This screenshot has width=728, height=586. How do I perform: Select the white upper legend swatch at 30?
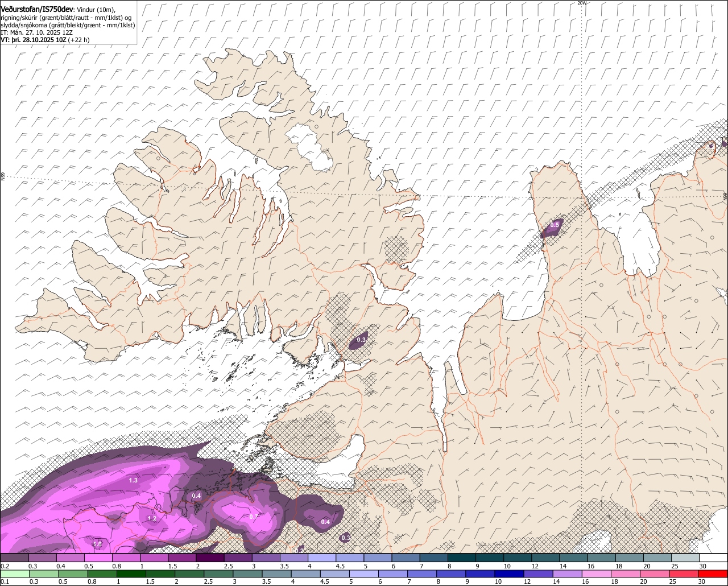tap(713, 558)
